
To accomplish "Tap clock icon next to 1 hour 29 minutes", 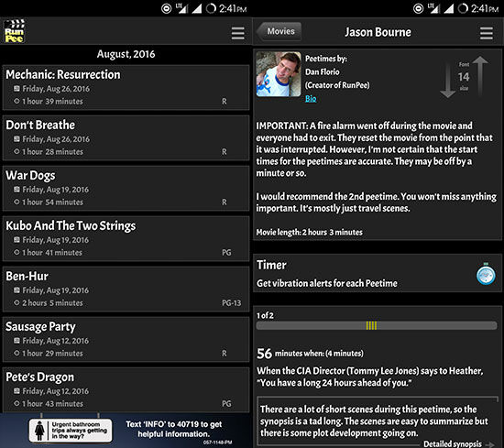I will point(16,354).
